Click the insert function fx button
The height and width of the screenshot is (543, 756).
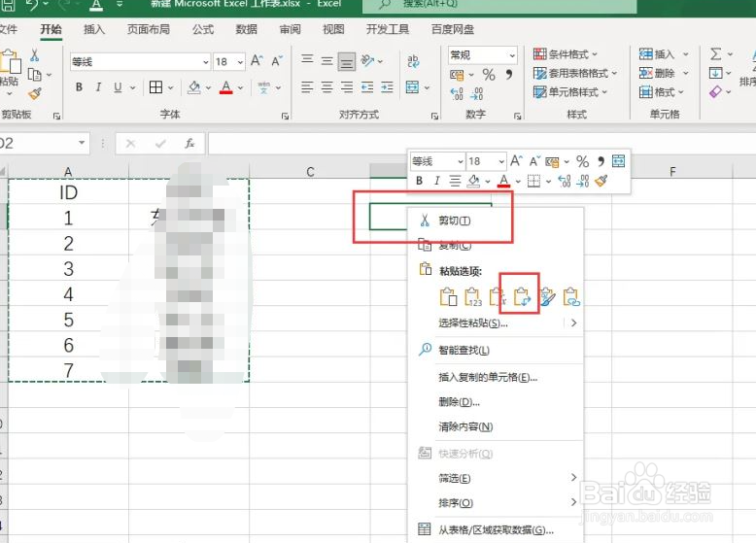[x=189, y=143]
